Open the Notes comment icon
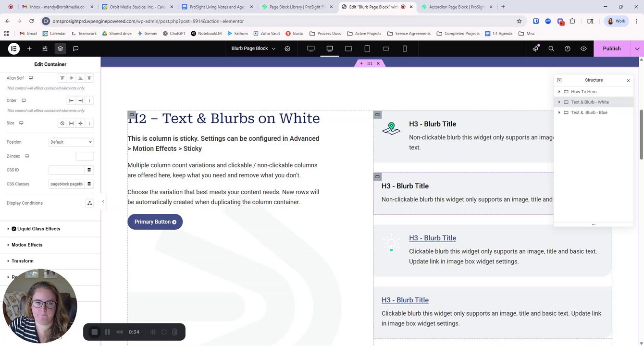 coord(75,49)
